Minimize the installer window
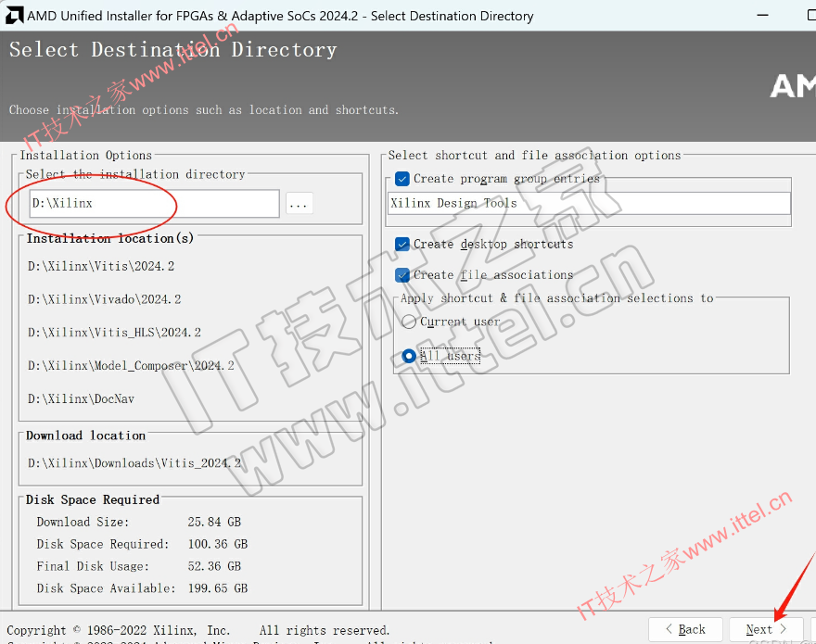The image size is (816, 644). pyautogui.click(x=762, y=15)
